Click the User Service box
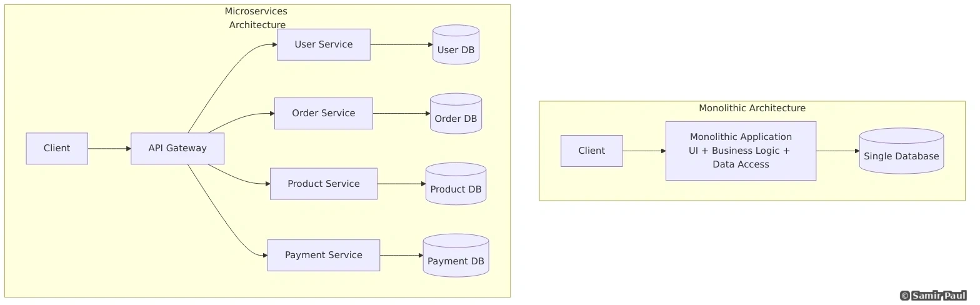This screenshot has height=305, width=980. coord(324,45)
